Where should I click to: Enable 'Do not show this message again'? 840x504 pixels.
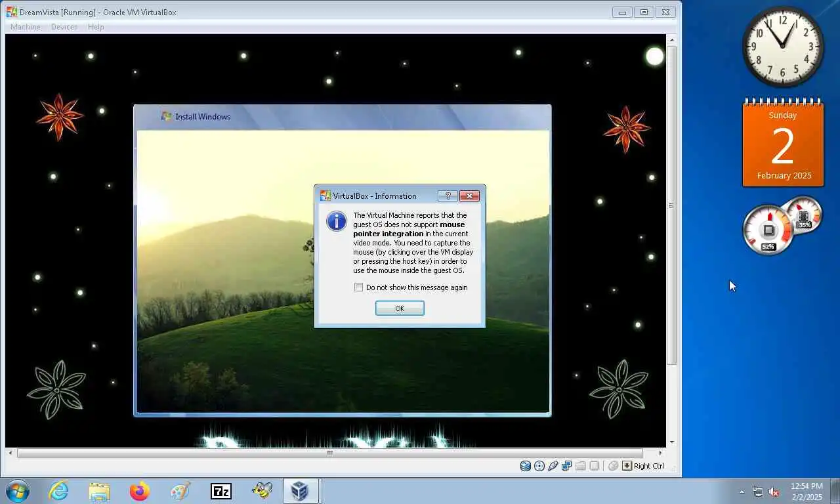point(358,287)
